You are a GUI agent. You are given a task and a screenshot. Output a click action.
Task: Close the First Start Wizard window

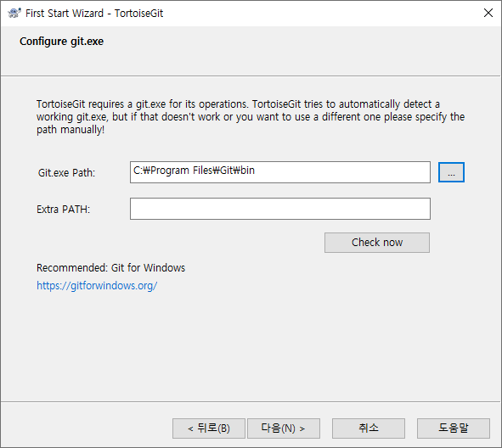pos(488,13)
